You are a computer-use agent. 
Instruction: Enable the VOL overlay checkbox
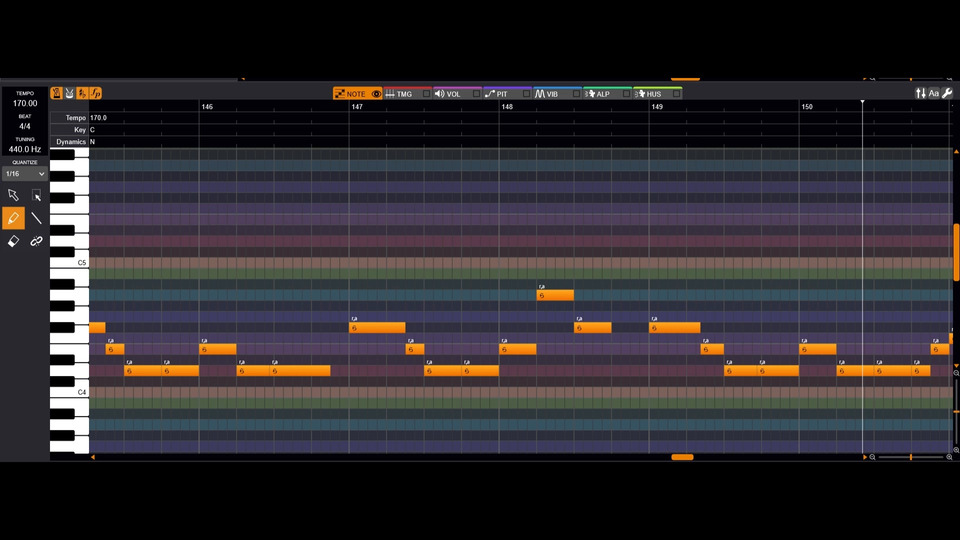coord(476,94)
